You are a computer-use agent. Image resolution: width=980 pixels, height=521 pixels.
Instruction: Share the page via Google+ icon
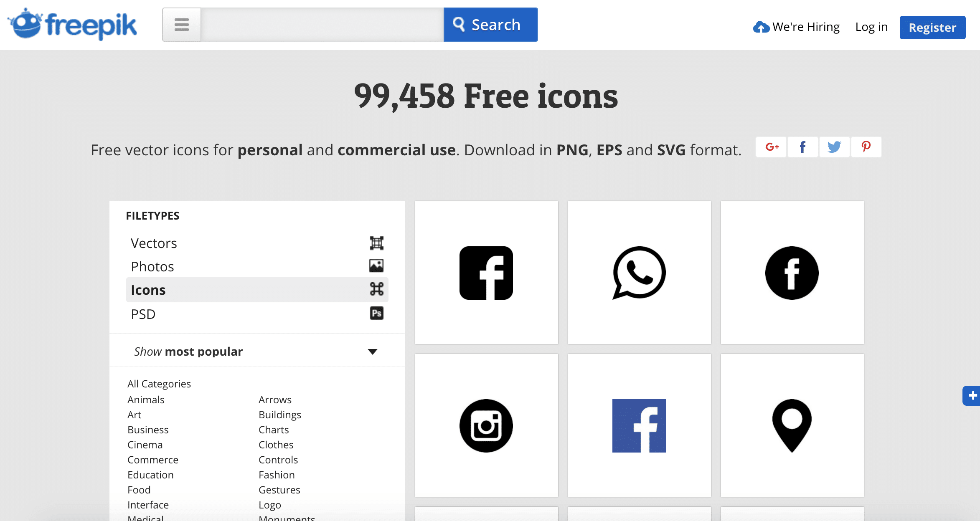[x=771, y=147]
